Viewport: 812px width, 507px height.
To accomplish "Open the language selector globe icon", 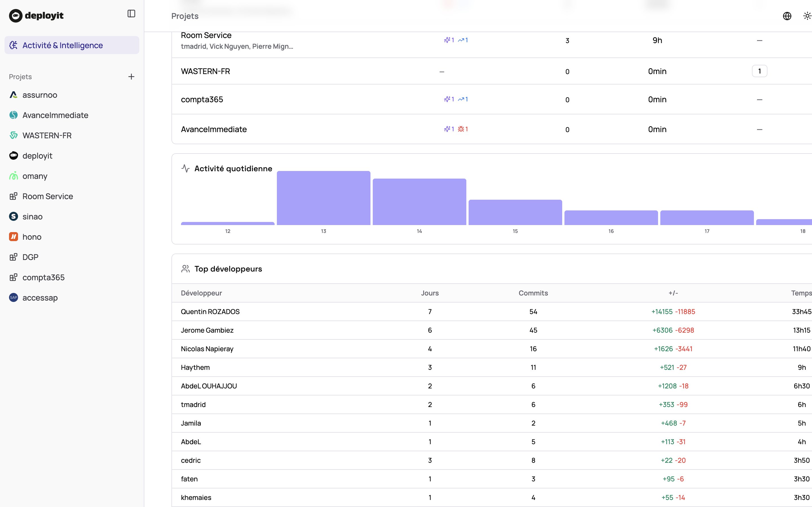I will pyautogui.click(x=787, y=16).
